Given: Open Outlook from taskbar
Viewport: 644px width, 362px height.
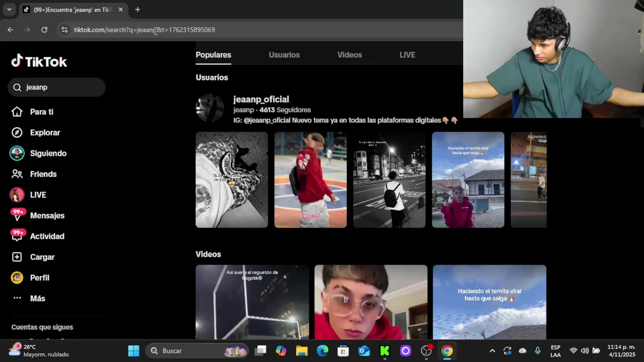Looking at the screenshot, I should click(x=364, y=351).
